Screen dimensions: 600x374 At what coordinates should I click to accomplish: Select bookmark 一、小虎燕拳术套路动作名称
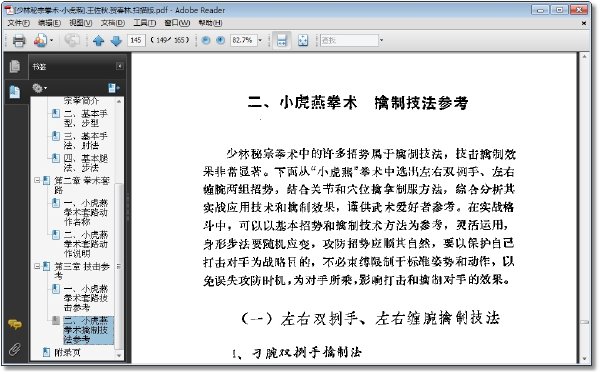[85, 212]
